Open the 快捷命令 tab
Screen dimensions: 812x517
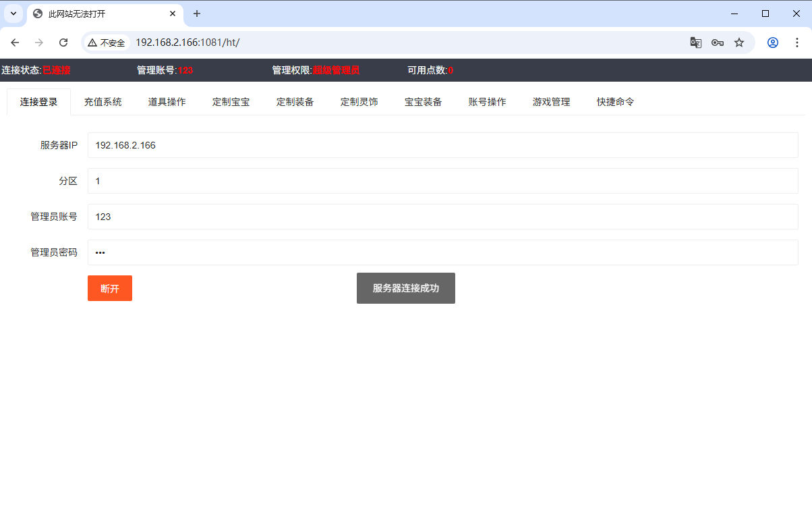615,102
